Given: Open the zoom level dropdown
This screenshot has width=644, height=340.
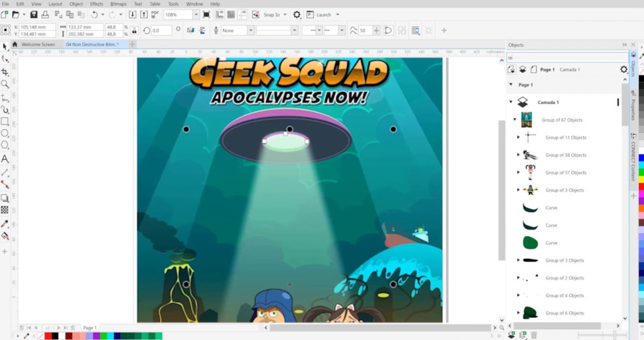Looking at the screenshot, I should (196, 14).
